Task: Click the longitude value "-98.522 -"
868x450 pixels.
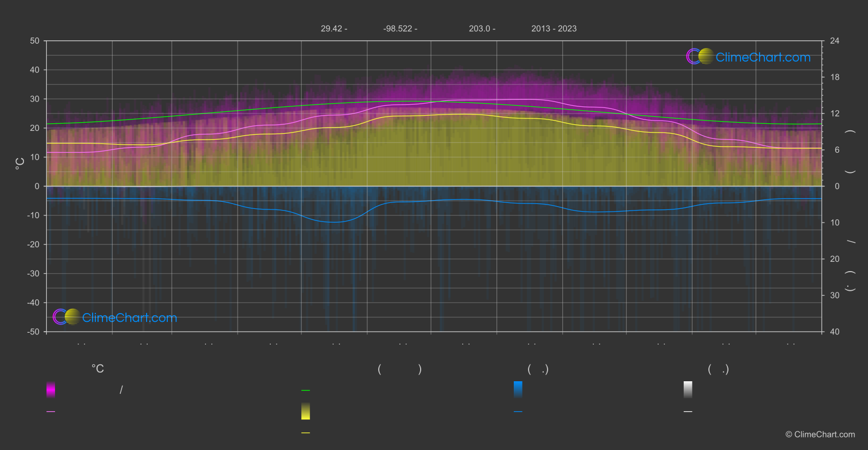Action: [400, 28]
